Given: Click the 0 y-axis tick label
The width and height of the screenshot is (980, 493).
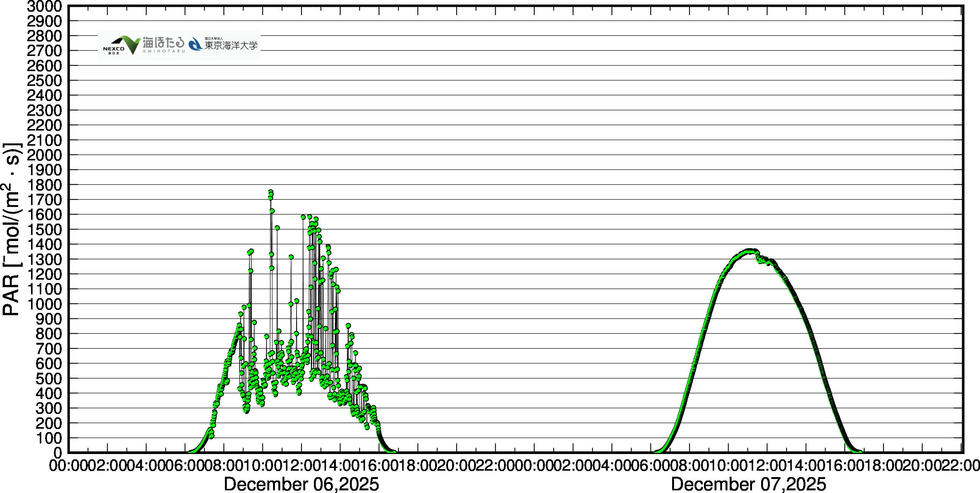Looking at the screenshot, I should point(58,453).
